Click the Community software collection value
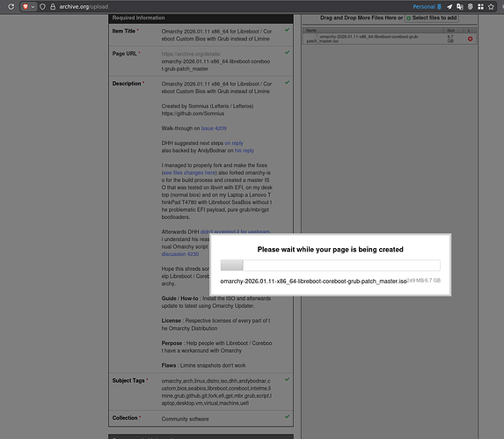The image size is (504, 439). pos(185,419)
